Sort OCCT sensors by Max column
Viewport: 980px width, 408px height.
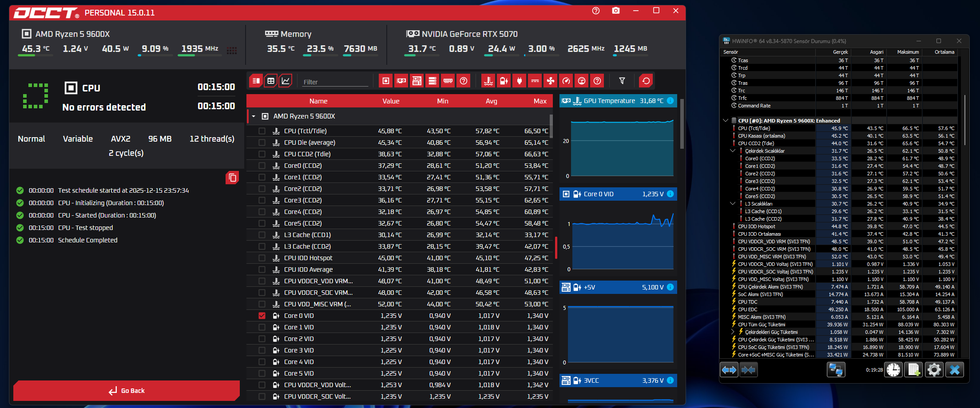click(x=540, y=101)
